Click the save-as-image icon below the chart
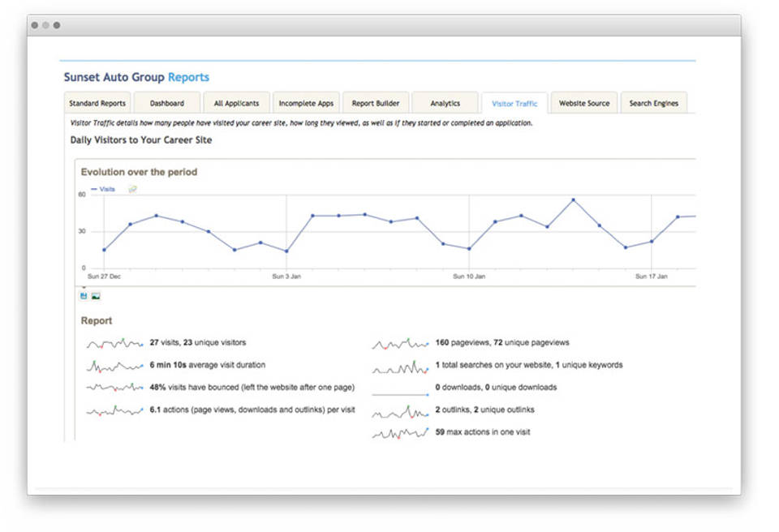The height and width of the screenshot is (532, 779). 96,296
